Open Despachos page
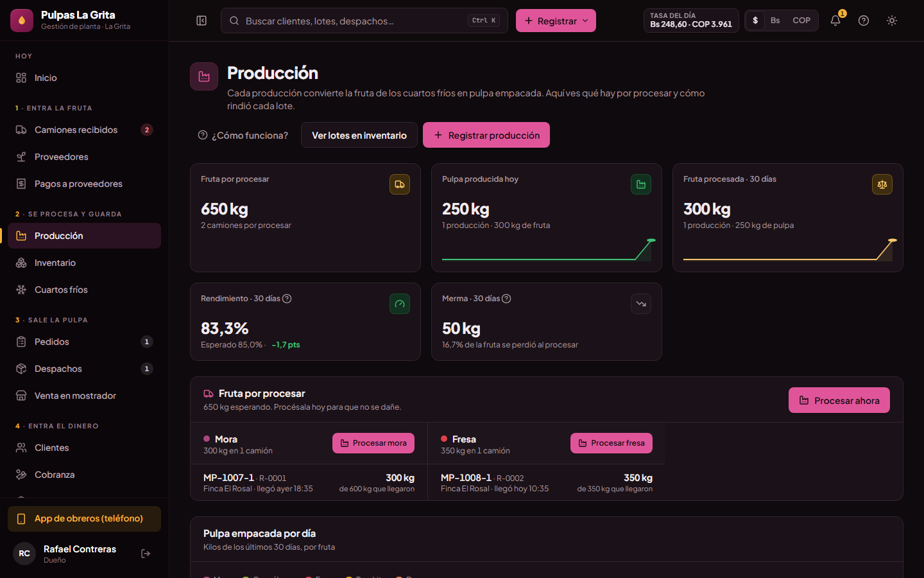 tap(84, 369)
